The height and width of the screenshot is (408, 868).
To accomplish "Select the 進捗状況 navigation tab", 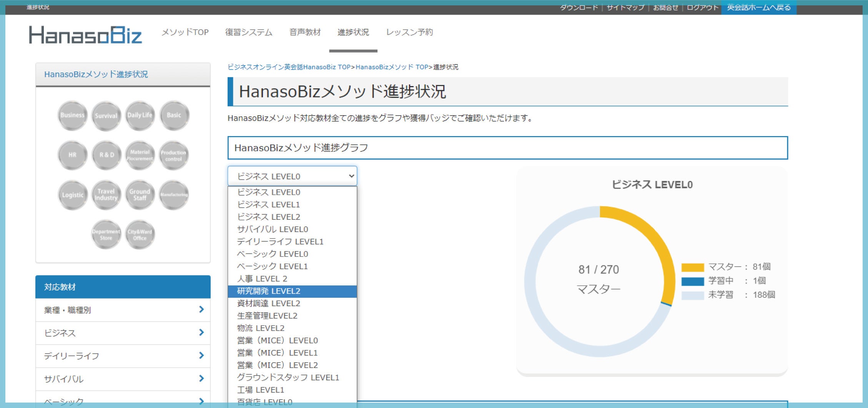I will pos(353,32).
